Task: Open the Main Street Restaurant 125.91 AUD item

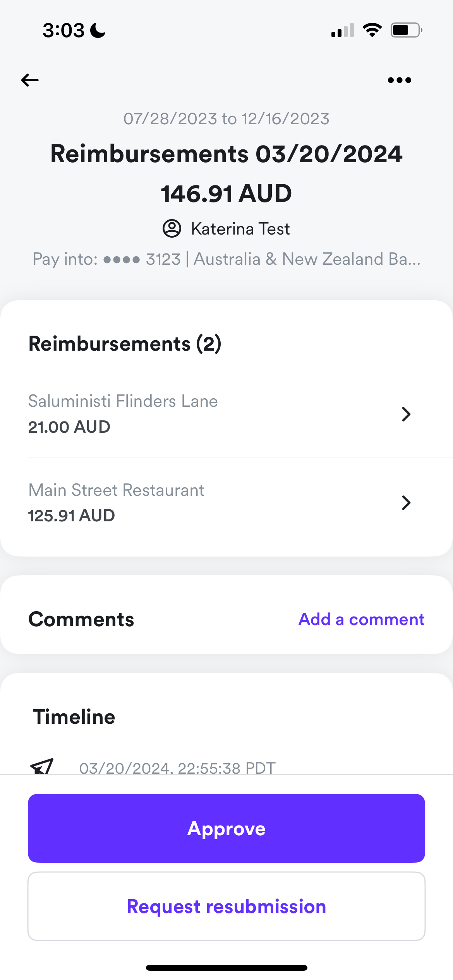Action: [226, 502]
